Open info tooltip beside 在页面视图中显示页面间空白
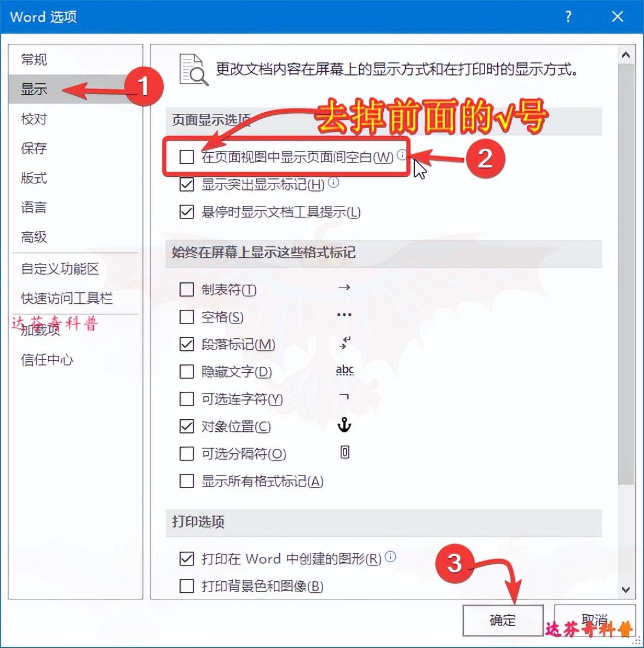 401,155
